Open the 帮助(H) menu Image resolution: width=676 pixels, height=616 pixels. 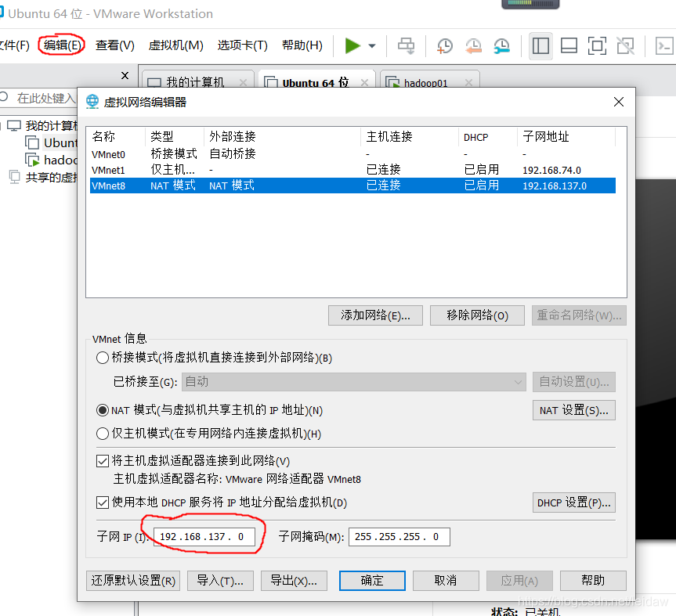[302, 45]
